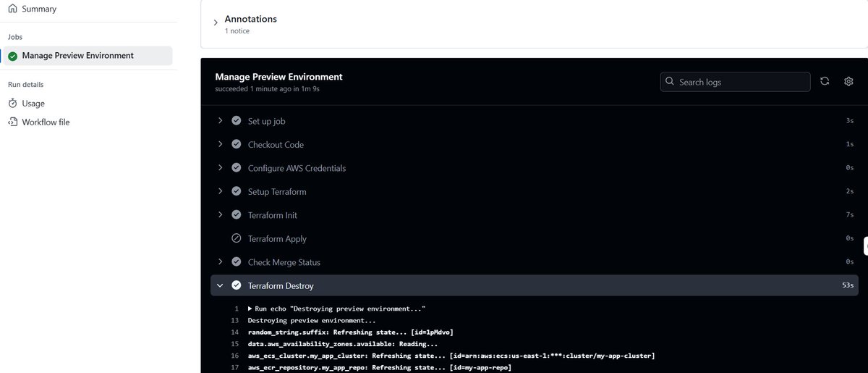Click the Set up job check status icon
Screen dimensions: 868x373
236,121
